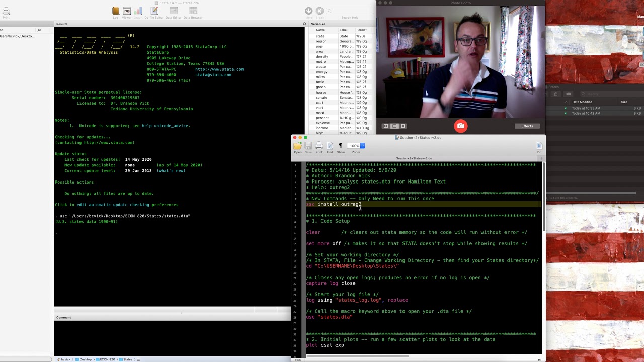Click into the Command input area
The height and width of the screenshot is (362, 644).
tap(173, 338)
